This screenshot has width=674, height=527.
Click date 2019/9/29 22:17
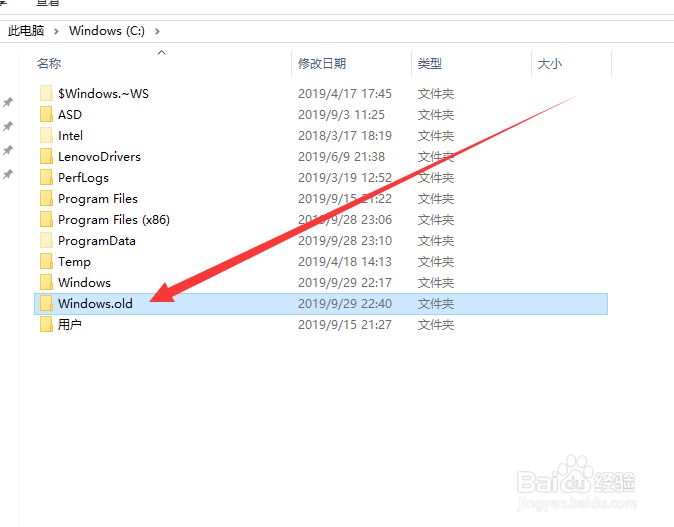click(x=345, y=283)
